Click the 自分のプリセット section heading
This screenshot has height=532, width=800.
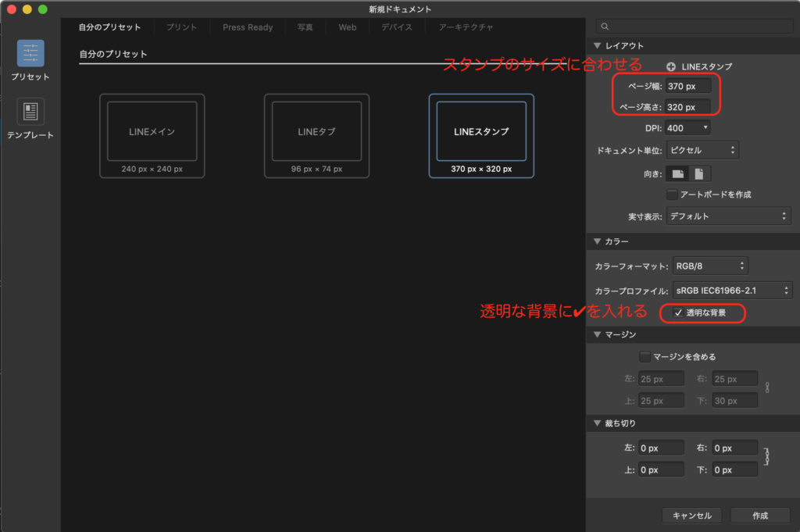(x=113, y=54)
